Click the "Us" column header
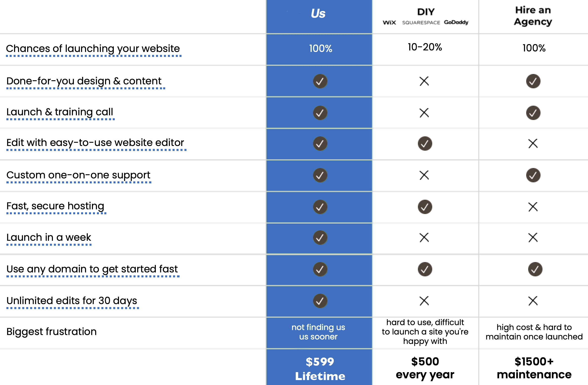 pos(318,13)
